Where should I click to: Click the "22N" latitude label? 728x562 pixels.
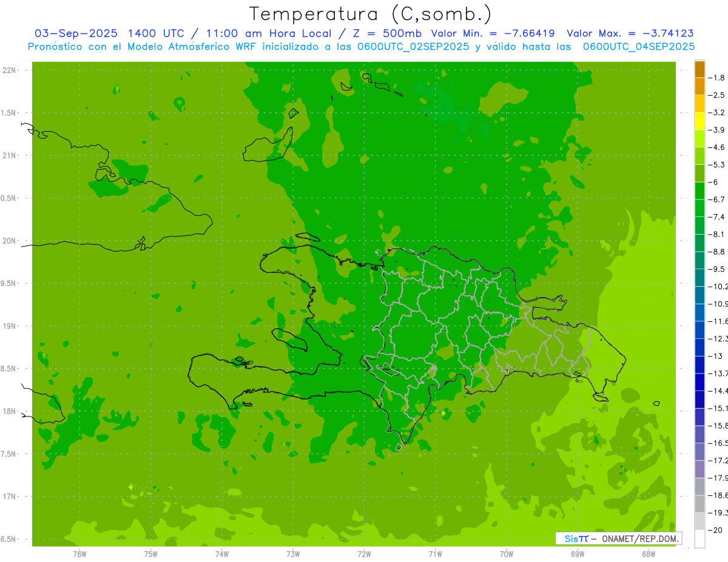coord(10,70)
